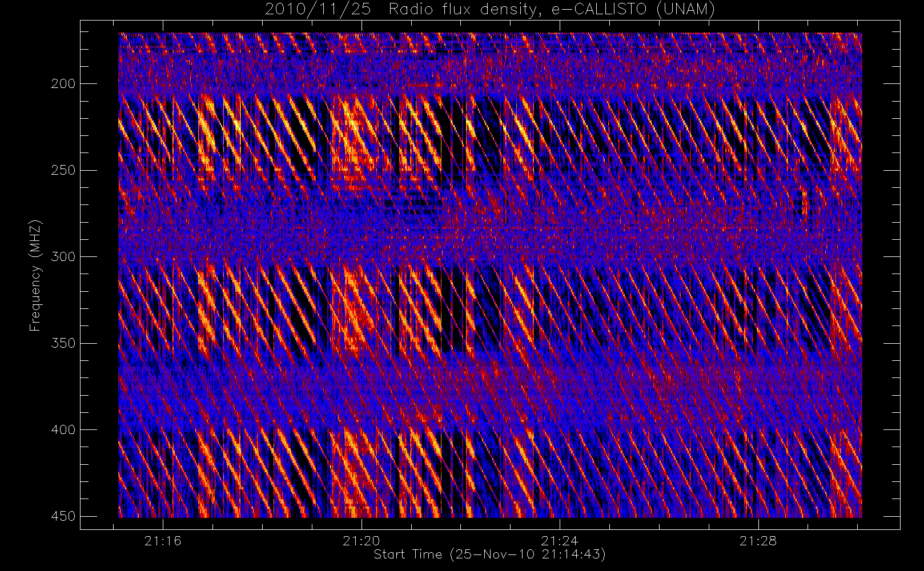Click the 21:20 time tick label

pyautogui.click(x=361, y=541)
